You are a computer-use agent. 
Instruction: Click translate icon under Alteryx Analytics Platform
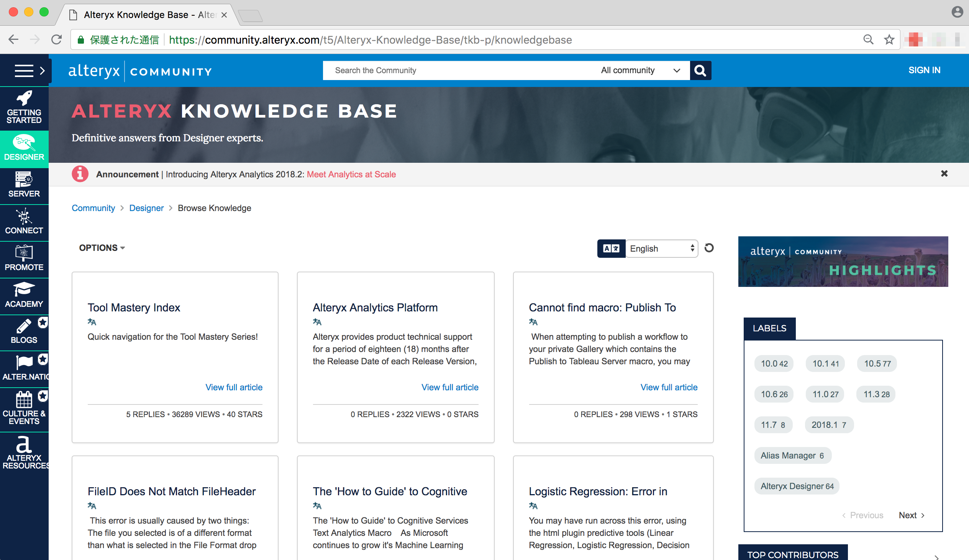pos(317,322)
